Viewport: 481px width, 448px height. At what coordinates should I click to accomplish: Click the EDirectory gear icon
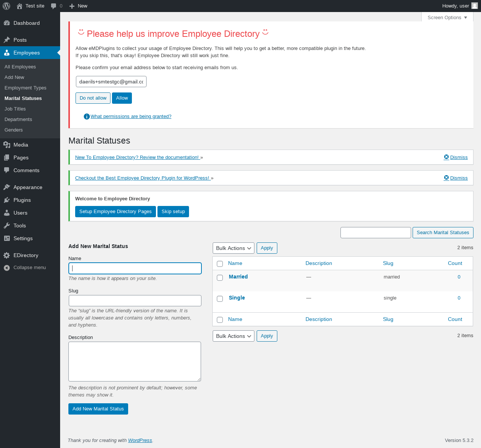7,255
